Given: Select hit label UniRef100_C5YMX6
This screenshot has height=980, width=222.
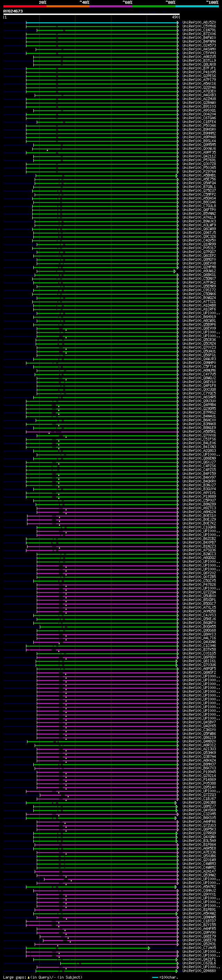Looking at the screenshot, I should point(199,26).
